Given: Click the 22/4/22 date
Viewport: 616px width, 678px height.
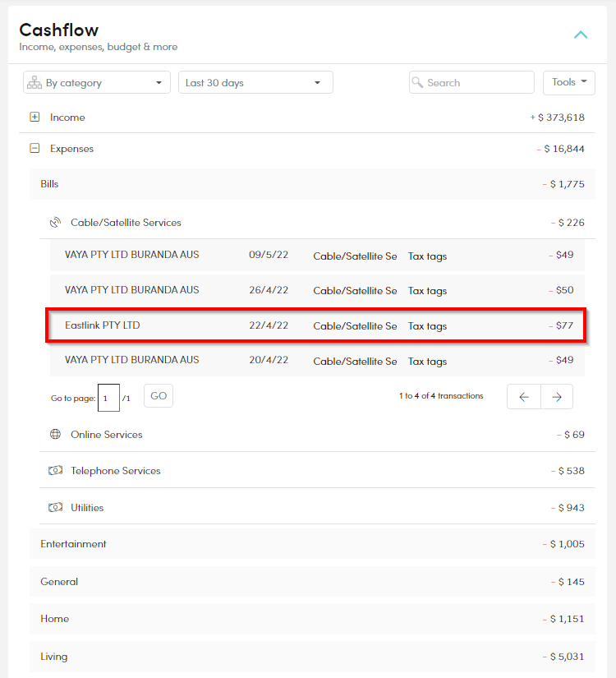Looking at the screenshot, I should pyautogui.click(x=269, y=325).
